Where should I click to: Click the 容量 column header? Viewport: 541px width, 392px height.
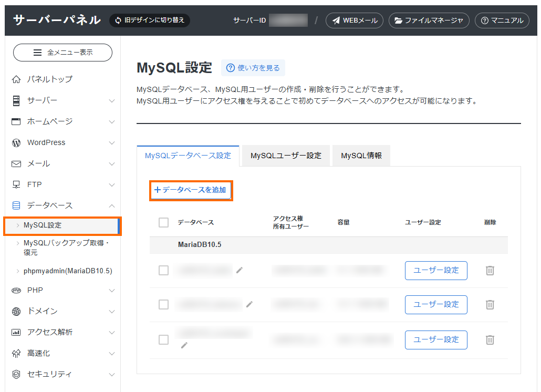pyautogui.click(x=344, y=223)
